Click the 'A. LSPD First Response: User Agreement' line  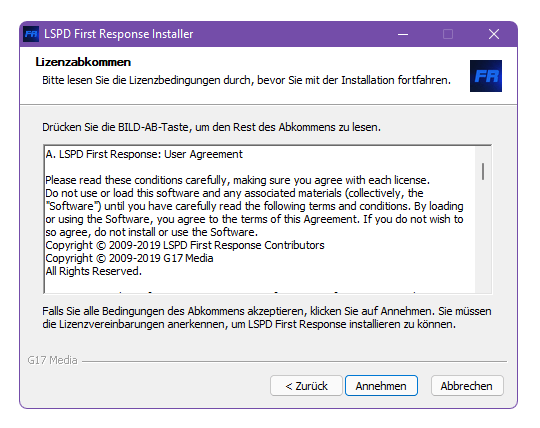coord(144,154)
